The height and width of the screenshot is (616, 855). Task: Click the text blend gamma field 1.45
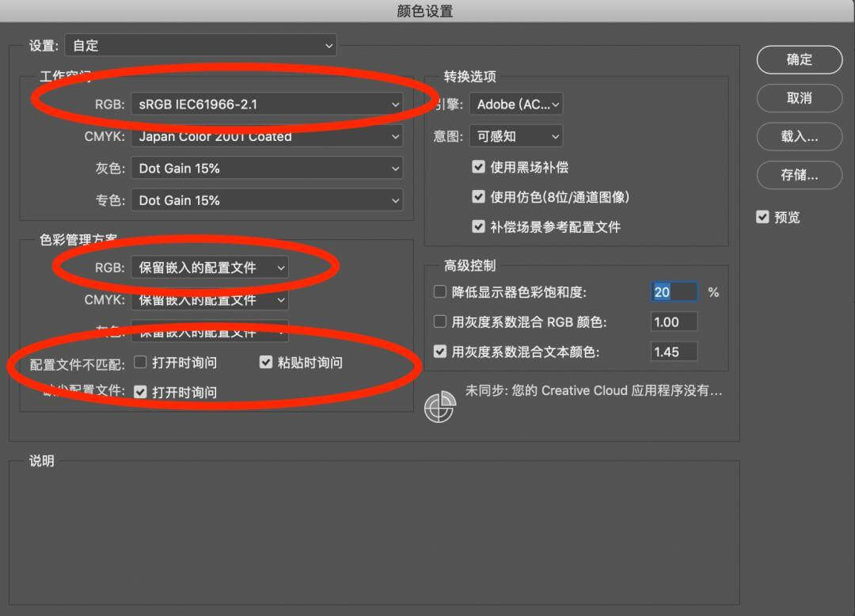tap(674, 352)
